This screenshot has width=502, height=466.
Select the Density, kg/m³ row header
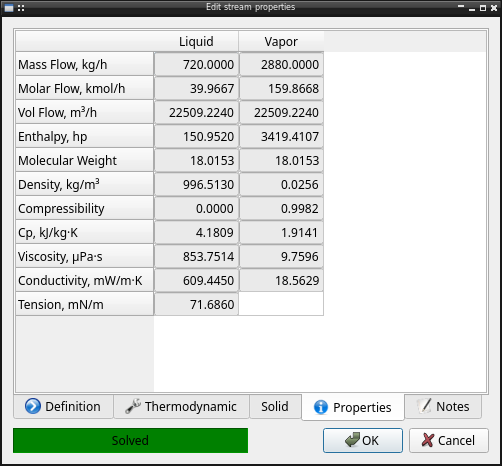pos(85,184)
